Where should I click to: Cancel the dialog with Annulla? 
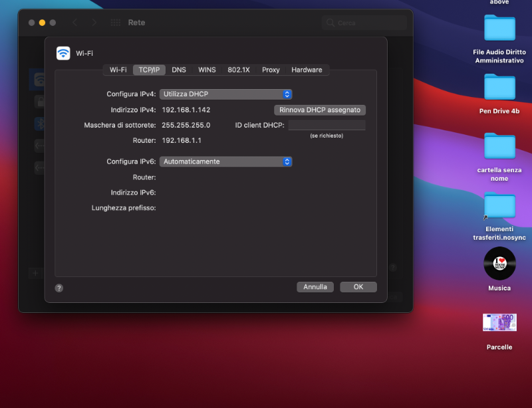pyautogui.click(x=315, y=287)
